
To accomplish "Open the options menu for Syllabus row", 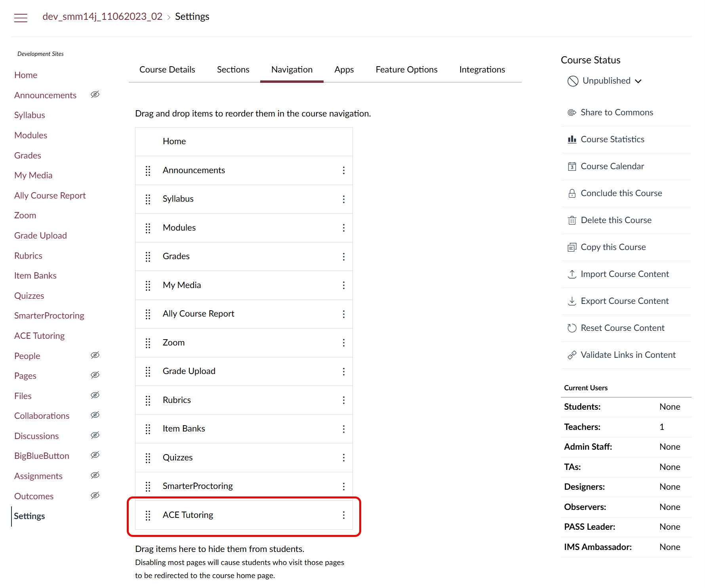I will pyautogui.click(x=343, y=199).
